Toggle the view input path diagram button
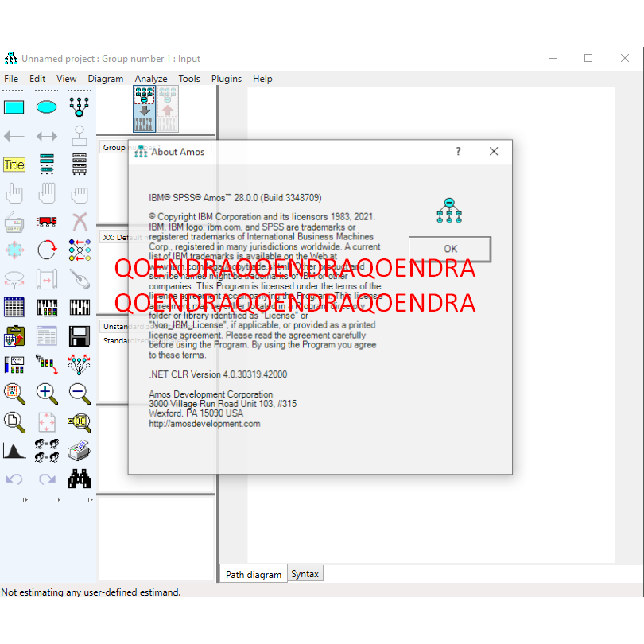The image size is (644, 644). pos(144,109)
